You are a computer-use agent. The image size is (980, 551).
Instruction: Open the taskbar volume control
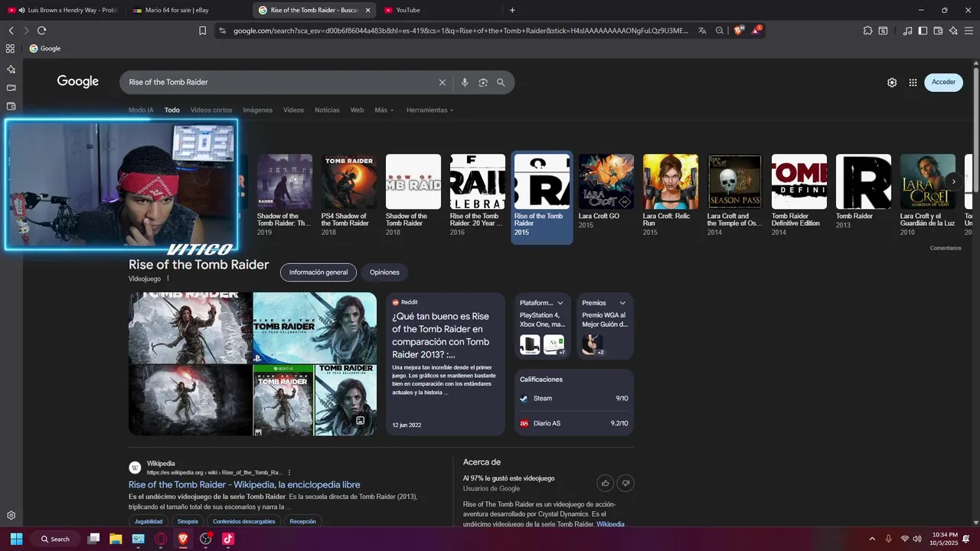pyautogui.click(x=917, y=539)
